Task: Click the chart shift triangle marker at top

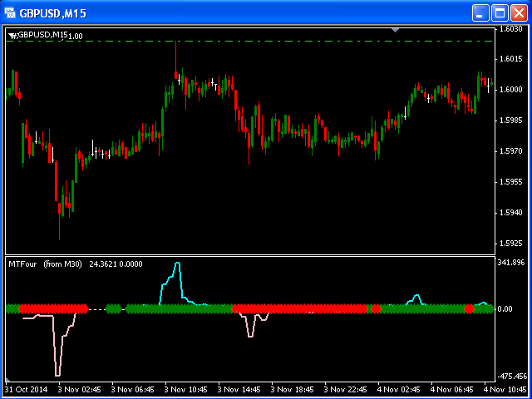Action: pyautogui.click(x=397, y=30)
